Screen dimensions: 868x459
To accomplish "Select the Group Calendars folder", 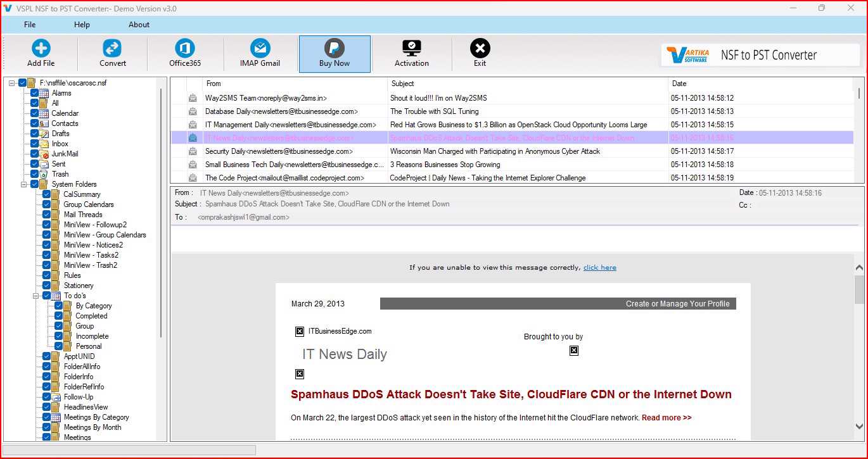I will [89, 204].
